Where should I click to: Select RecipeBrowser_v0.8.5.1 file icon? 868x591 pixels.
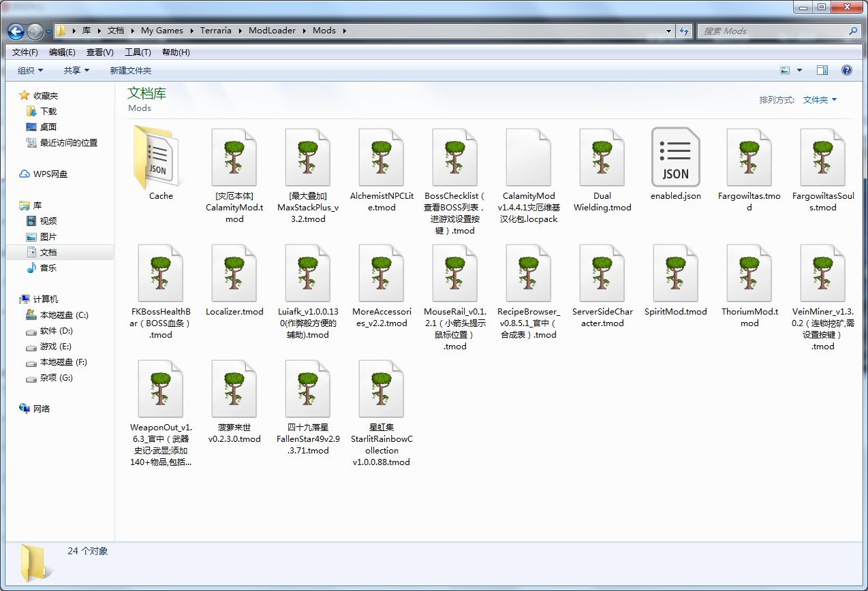[529, 273]
